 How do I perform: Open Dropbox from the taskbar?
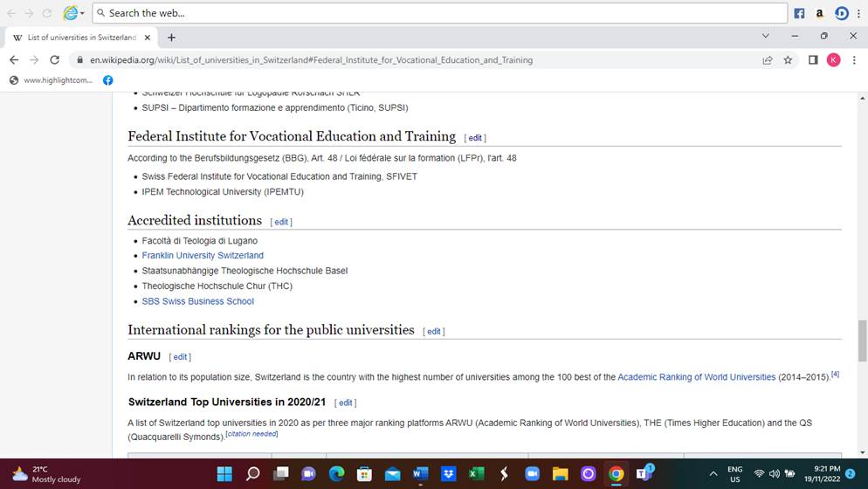(448, 474)
